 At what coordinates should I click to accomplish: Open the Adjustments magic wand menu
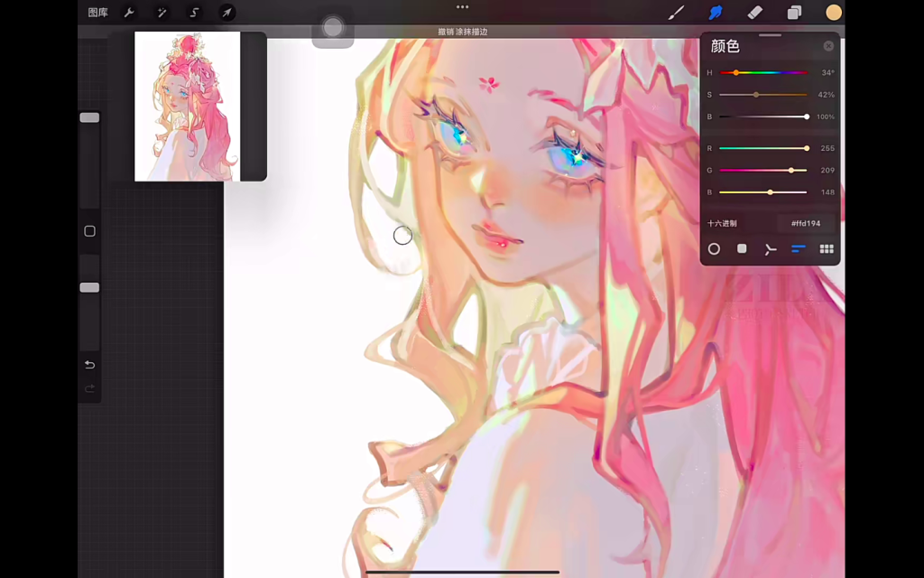[162, 13]
